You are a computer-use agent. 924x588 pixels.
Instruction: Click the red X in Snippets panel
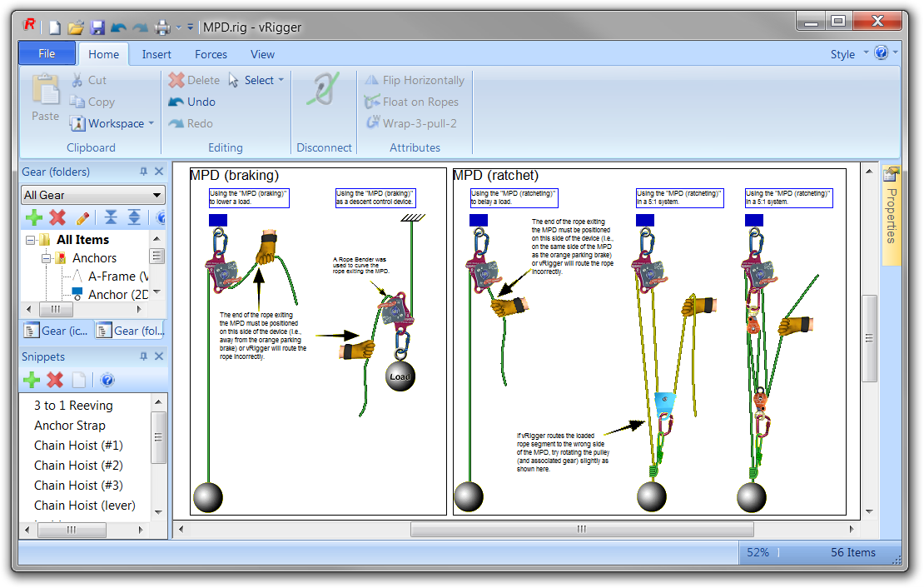(x=55, y=380)
